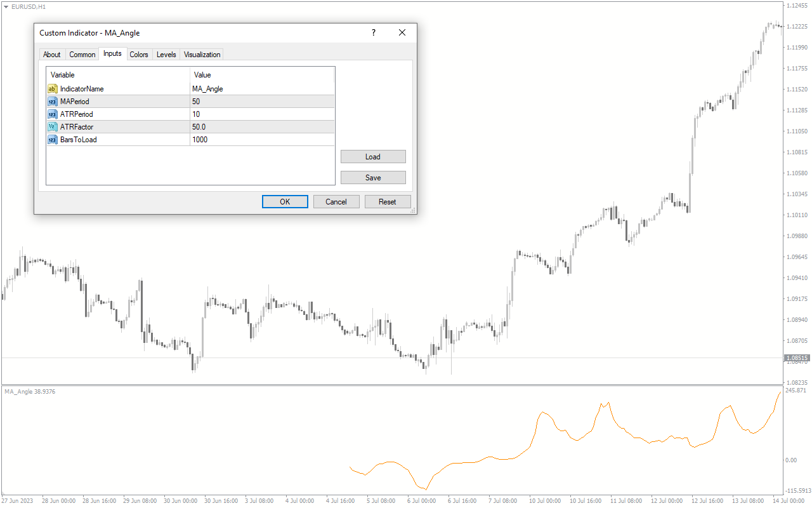Click the Reset button
Viewport: 812px width, 508px height.
pos(388,201)
